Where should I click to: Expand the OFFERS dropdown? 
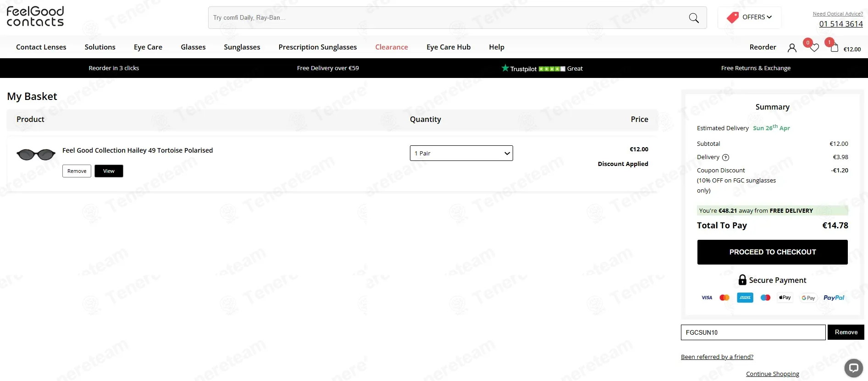[x=750, y=17]
